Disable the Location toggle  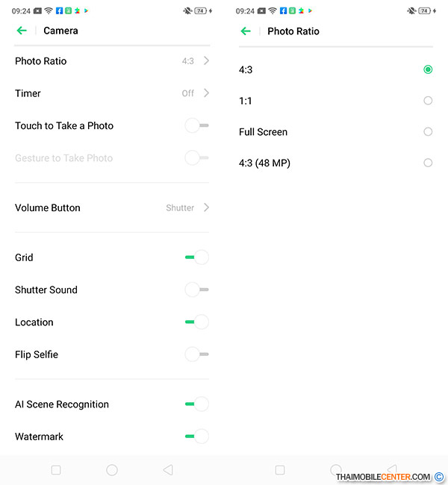(x=196, y=322)
